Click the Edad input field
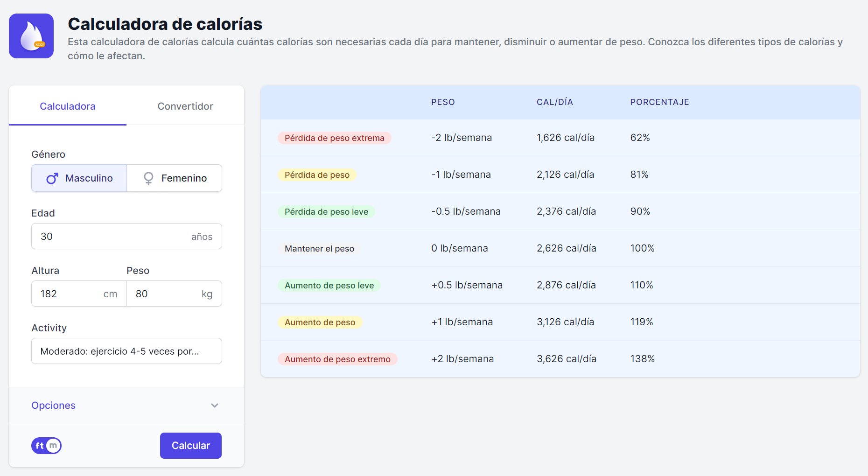The height and width of the screenshot is (476, 868). [x=112, y=237]
